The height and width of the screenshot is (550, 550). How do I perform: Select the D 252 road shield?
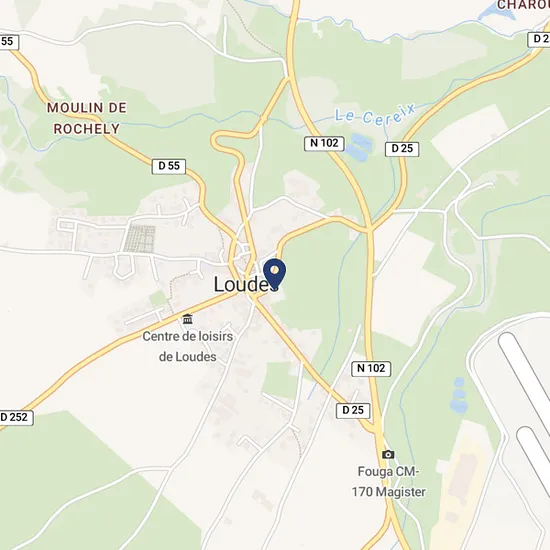point(16,417)
